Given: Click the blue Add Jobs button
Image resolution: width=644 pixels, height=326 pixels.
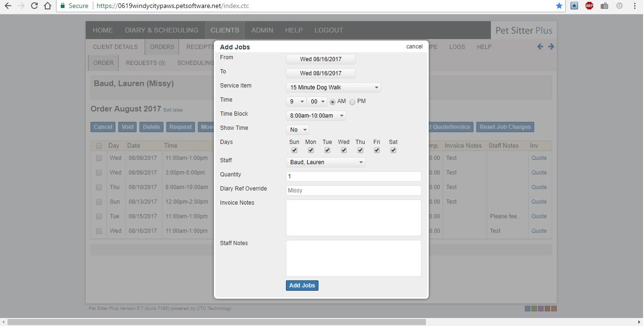Looking at the screenshot, I should pyautogui.click(x=302, y=286).
